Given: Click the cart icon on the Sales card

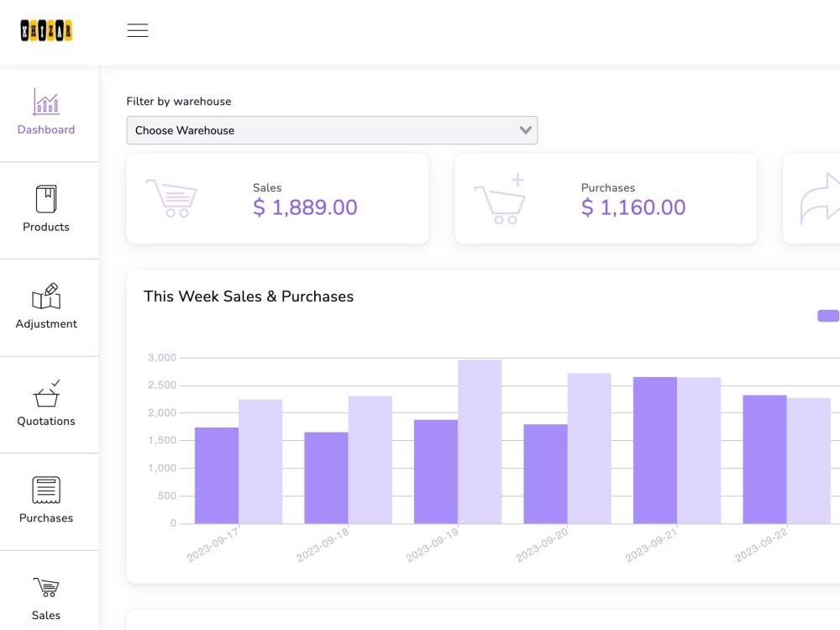Looking at the screenshot, I should [171, 198].
